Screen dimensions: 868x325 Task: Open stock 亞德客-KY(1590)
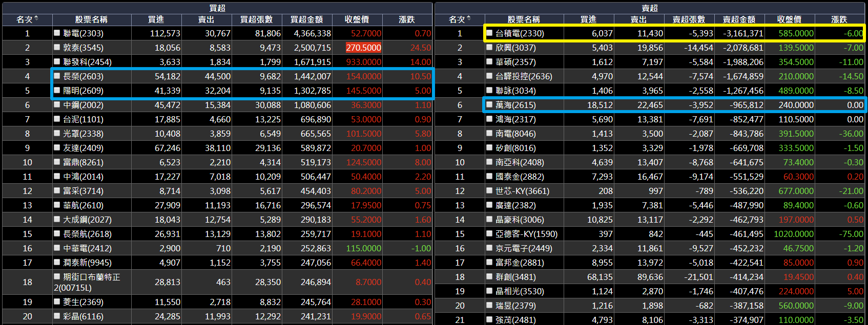click(526, 234)
